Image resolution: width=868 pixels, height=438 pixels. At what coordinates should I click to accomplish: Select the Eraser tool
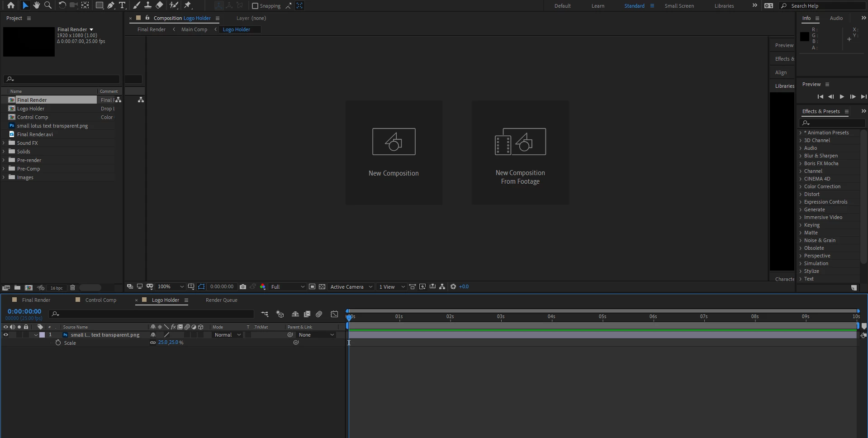pyautogui.click(x=159, y=5)
